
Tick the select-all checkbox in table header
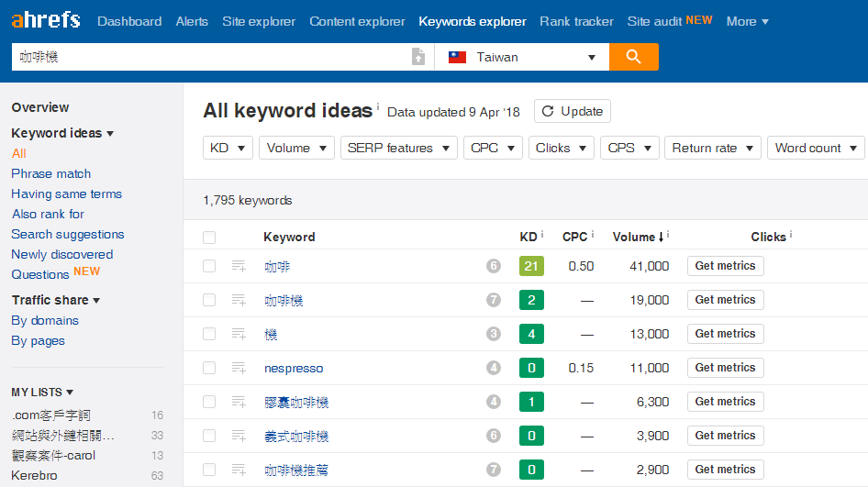(209, 238)
